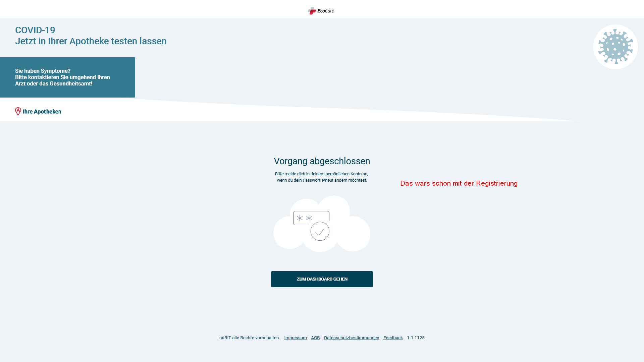The width and height of the screenshot is (644, 362).
Task: Open the AGB link in footer
Action: [315, 338]
